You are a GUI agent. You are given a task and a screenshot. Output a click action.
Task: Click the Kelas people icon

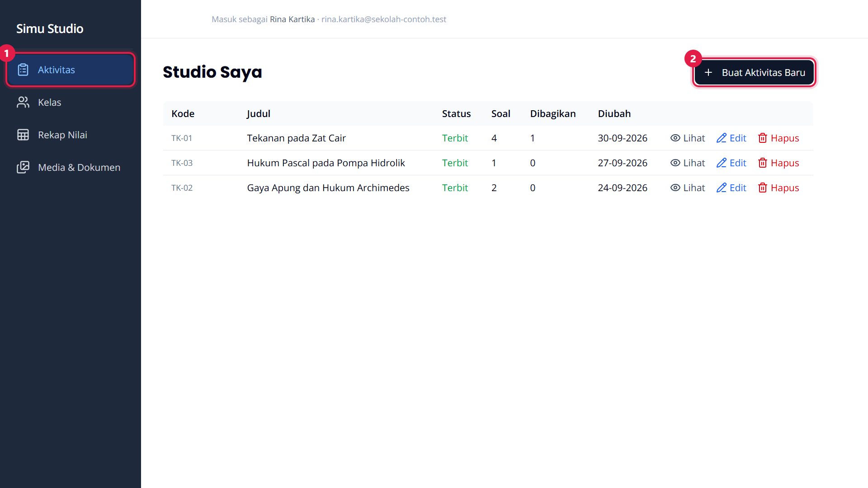click(x=23, y=102)
